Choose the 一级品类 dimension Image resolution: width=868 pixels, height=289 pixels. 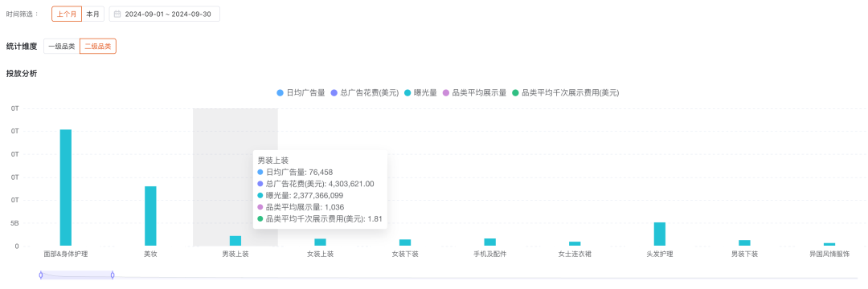61,47
